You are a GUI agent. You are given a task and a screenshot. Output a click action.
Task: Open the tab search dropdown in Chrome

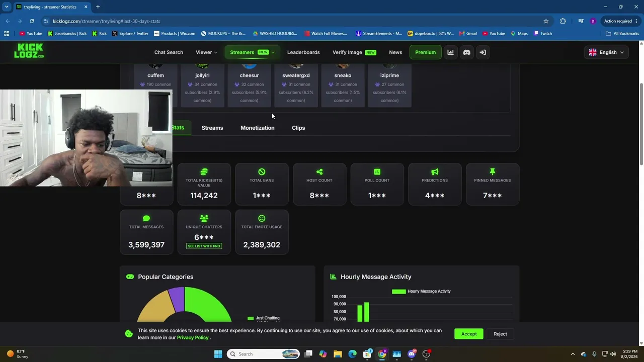[7, 7]
